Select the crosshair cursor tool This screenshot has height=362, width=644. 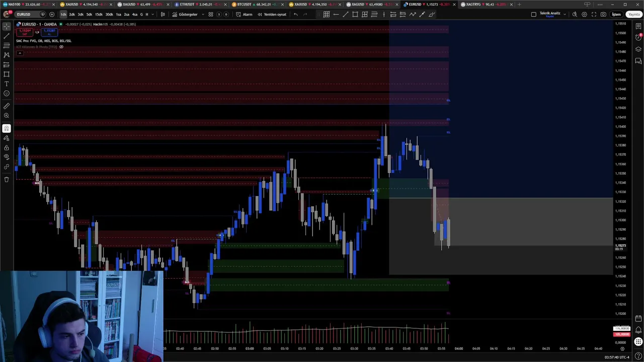7,26
